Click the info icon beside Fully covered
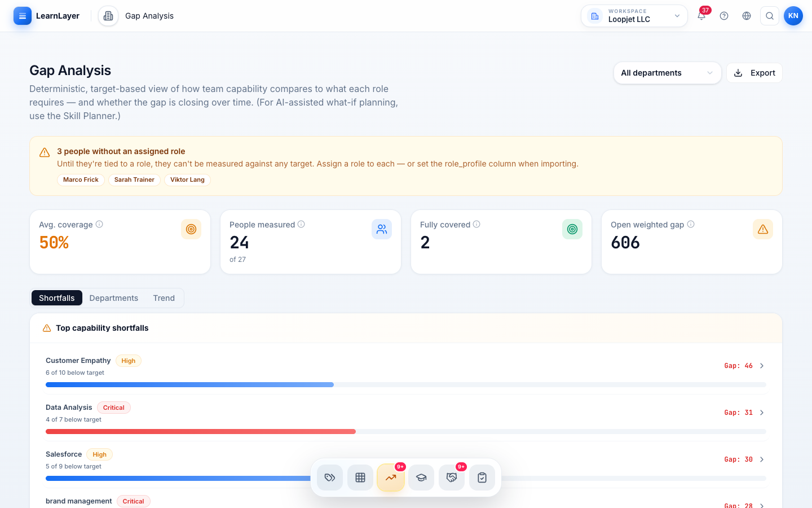Screen dimensions: 812x508 pos(476,224)
